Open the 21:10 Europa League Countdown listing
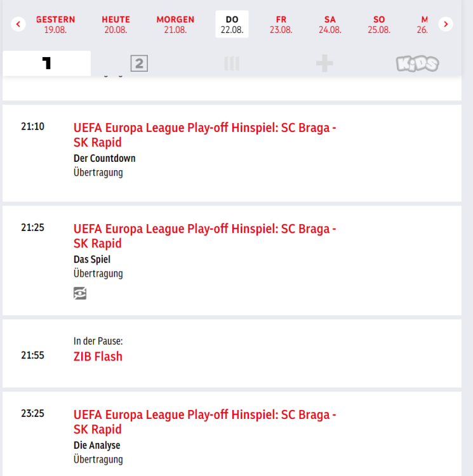 [x=204, y=135]
